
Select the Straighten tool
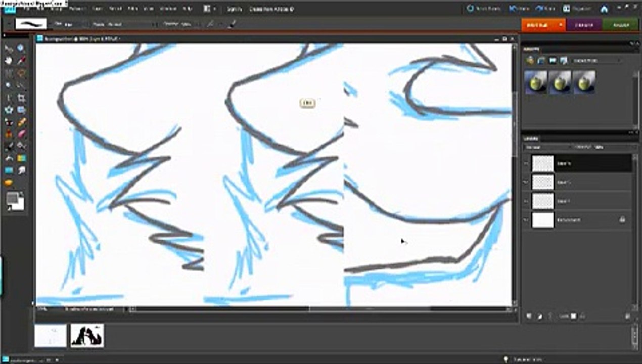pyautogui.click(x=21, y=110)
